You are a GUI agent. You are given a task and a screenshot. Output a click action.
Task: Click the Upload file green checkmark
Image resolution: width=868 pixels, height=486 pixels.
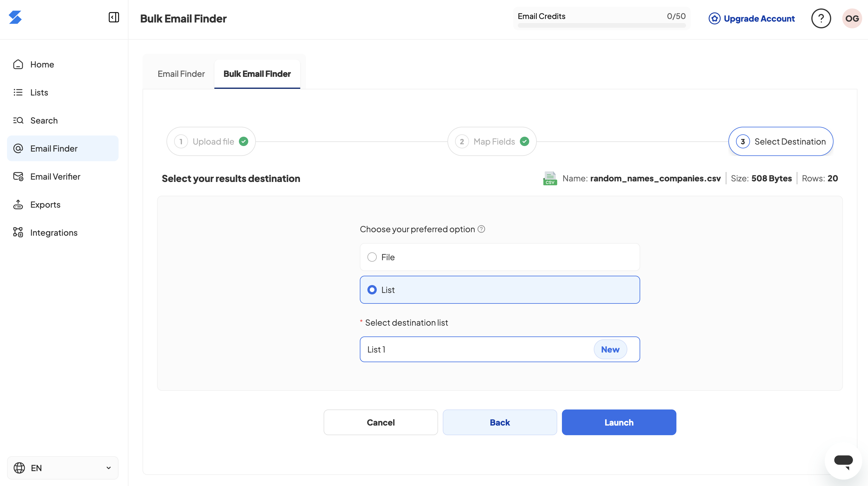click(244, 142)
